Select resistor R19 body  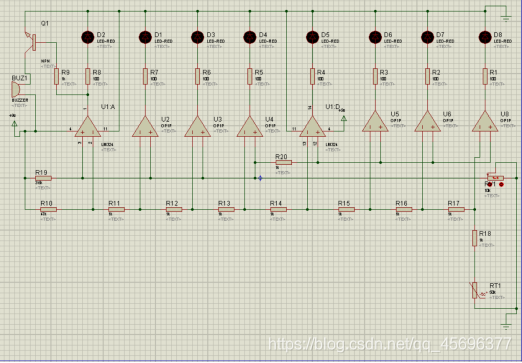43,178
